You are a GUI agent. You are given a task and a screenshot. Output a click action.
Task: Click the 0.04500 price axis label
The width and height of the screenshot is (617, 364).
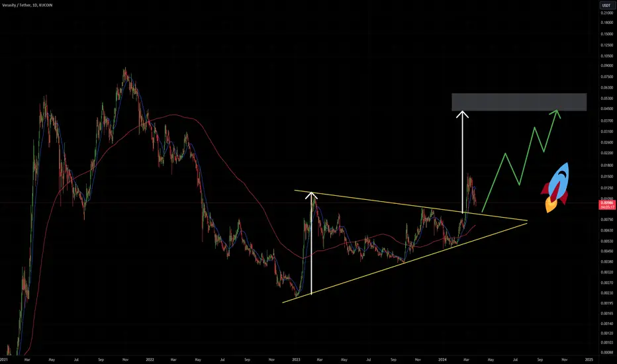607,109
